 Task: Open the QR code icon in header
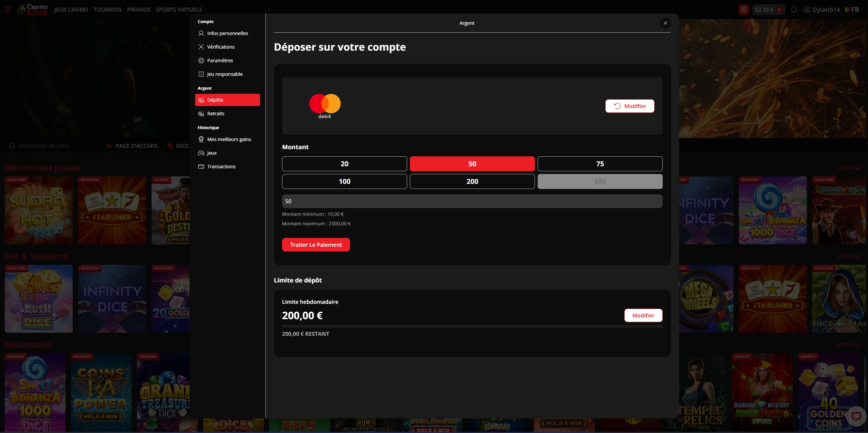[x=744, y=10]
